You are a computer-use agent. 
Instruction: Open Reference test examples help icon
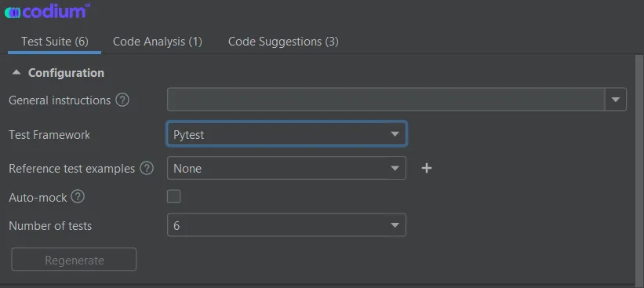147,168
